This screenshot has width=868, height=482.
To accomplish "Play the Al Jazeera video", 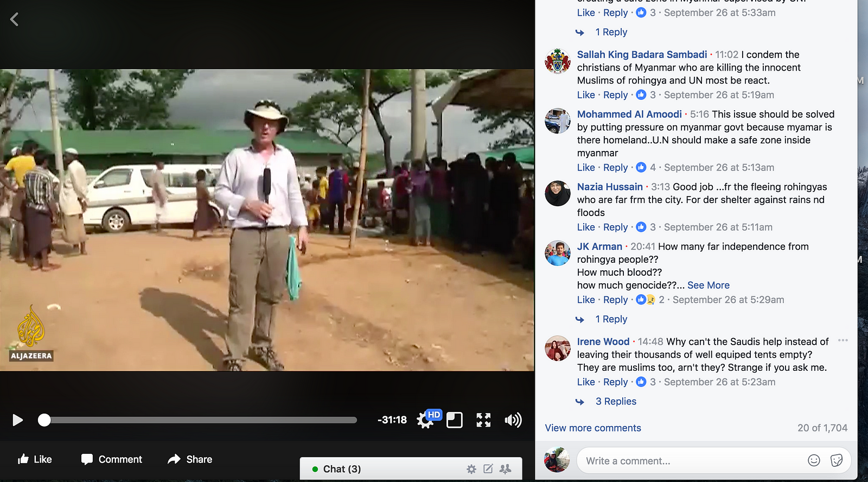I will pyautogui.click(x=17, y=420).
